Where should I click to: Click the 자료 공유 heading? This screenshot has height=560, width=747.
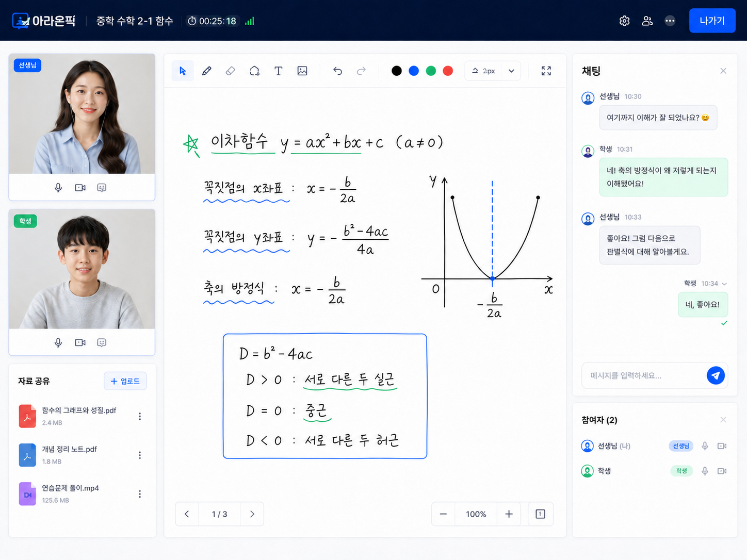[x=34, y=381]
